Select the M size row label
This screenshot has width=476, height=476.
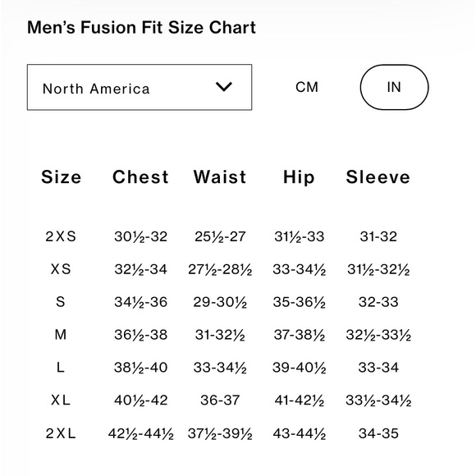(61, 335)
